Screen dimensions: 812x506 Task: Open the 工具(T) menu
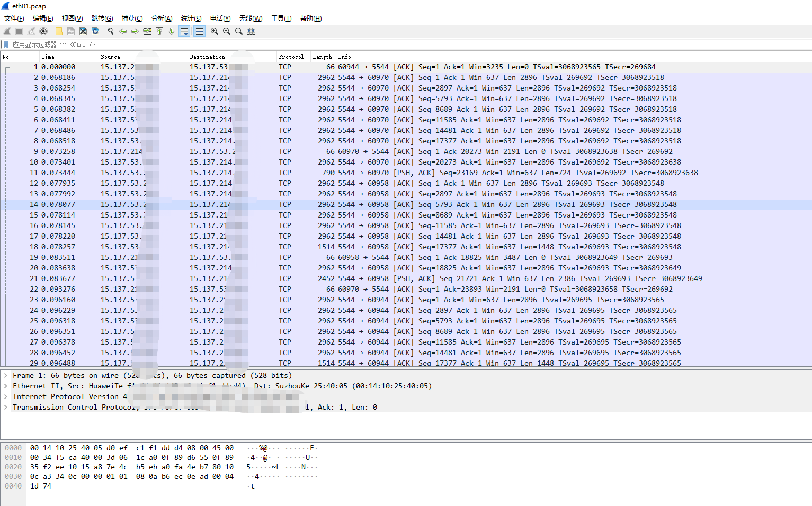tap(281, 19)
